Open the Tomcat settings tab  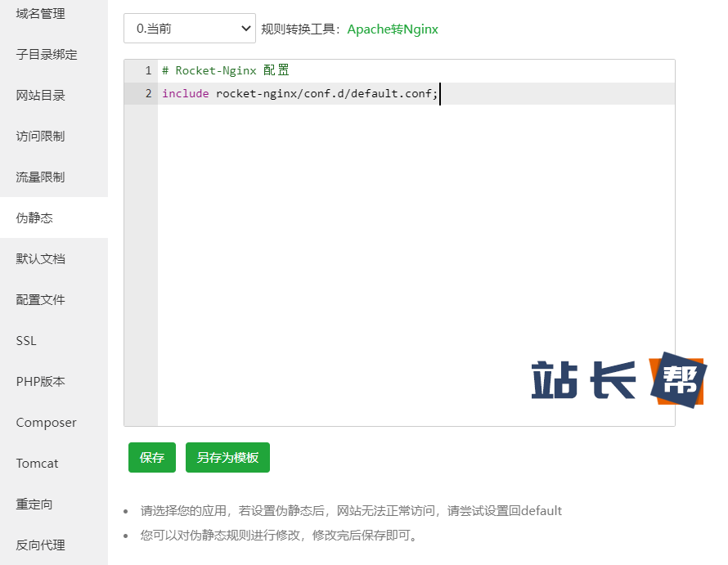pyautogui.click(x=38, y=464)
